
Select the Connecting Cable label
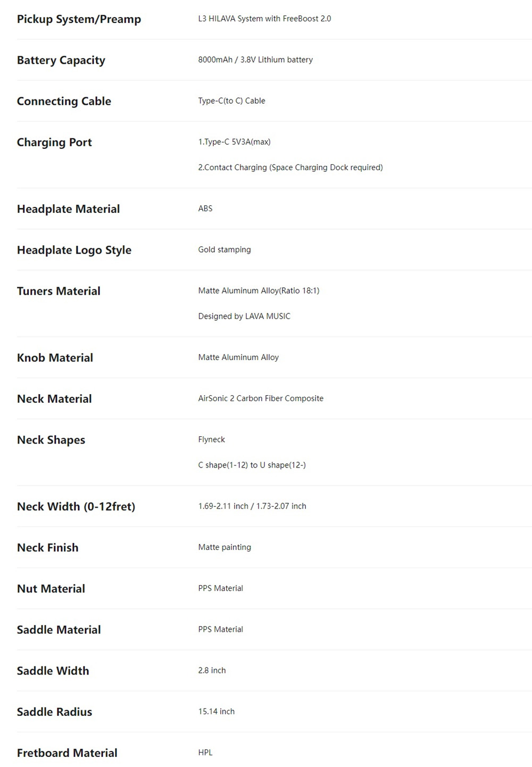click(x=64, y=101)
